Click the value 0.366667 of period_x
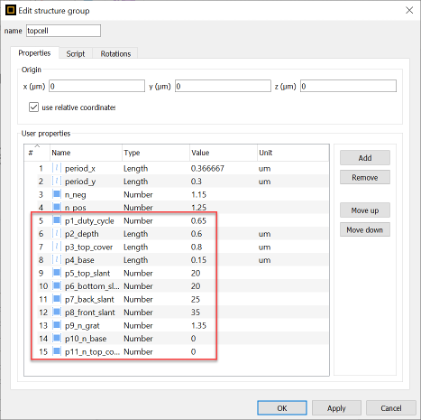This screenshot has width=422, height=420. coord(207,168)
